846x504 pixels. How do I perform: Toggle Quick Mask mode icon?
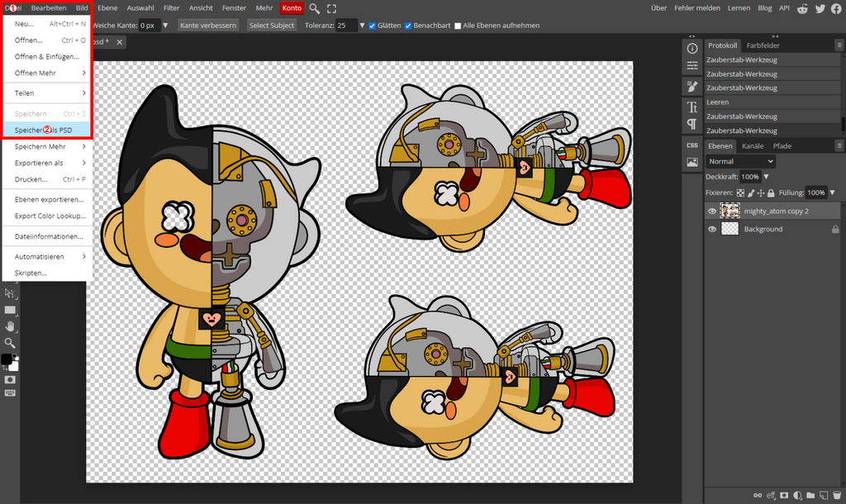pyautogui.click(x=10, y=380)
